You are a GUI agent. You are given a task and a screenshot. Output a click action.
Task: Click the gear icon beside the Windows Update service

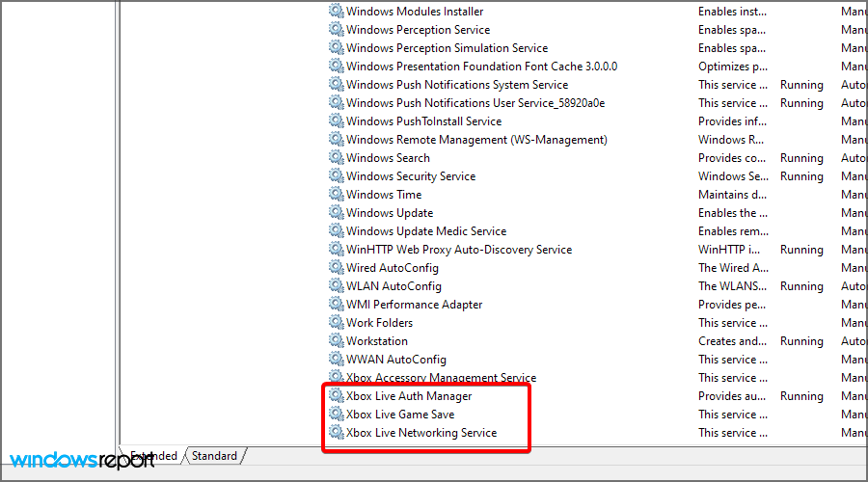coord(336,212)
